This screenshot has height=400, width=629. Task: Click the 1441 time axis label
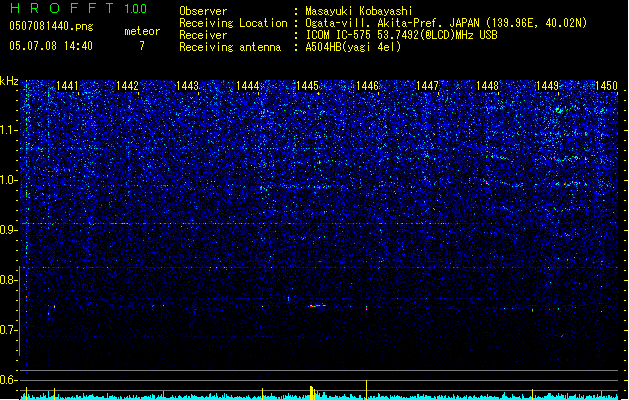[67, 86]
